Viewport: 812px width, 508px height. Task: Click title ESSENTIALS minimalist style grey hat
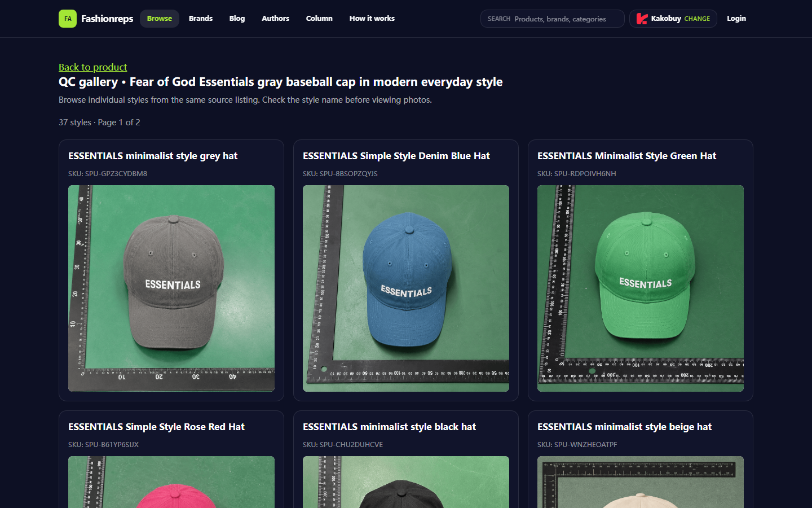coord(153,156)
